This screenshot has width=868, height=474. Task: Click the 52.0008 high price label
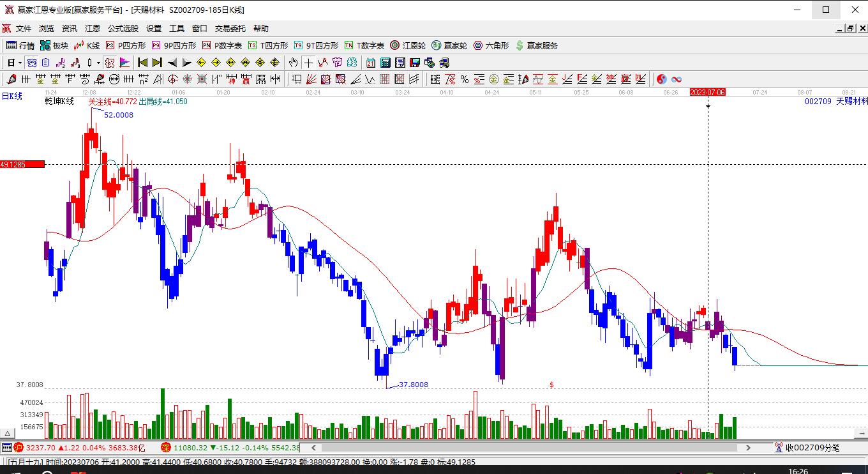119,115
